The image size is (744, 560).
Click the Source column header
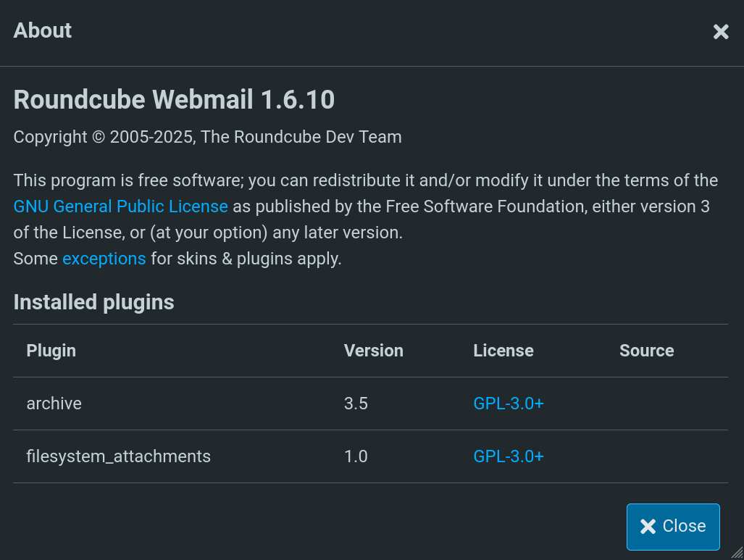647,351
